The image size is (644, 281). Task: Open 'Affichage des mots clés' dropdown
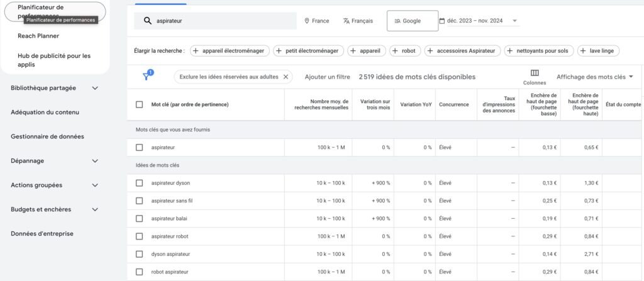pos(595,77)
